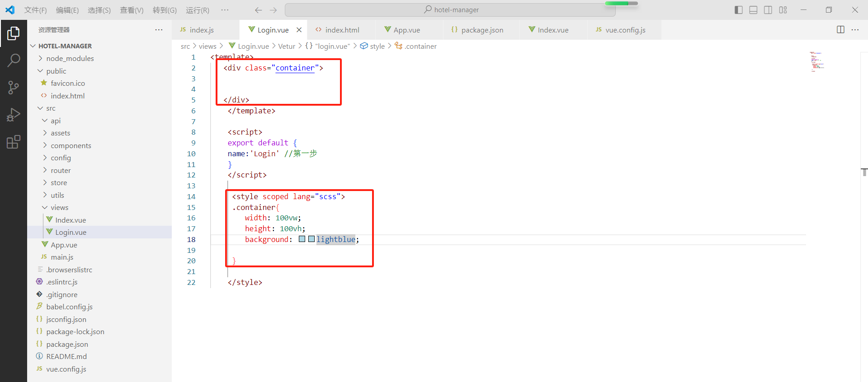
Task: Open the additional menu items ellipsis
Action: click(225, 10)
